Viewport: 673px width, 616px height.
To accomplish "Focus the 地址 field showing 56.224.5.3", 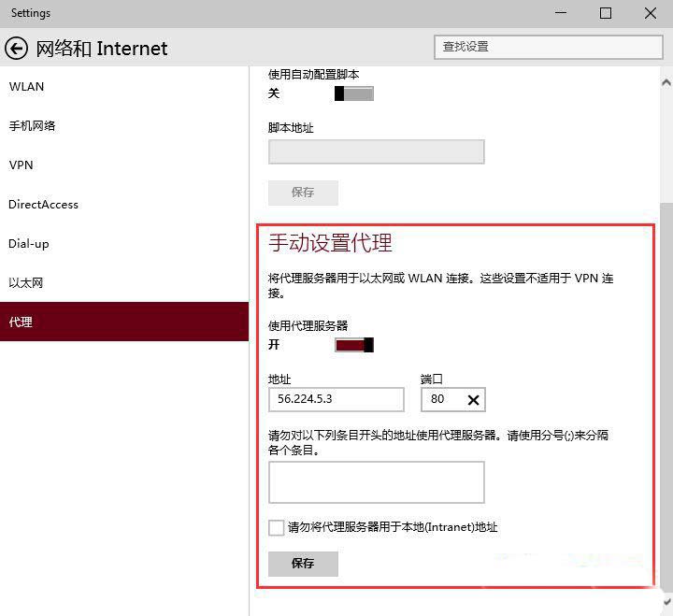I will (336, 400).
